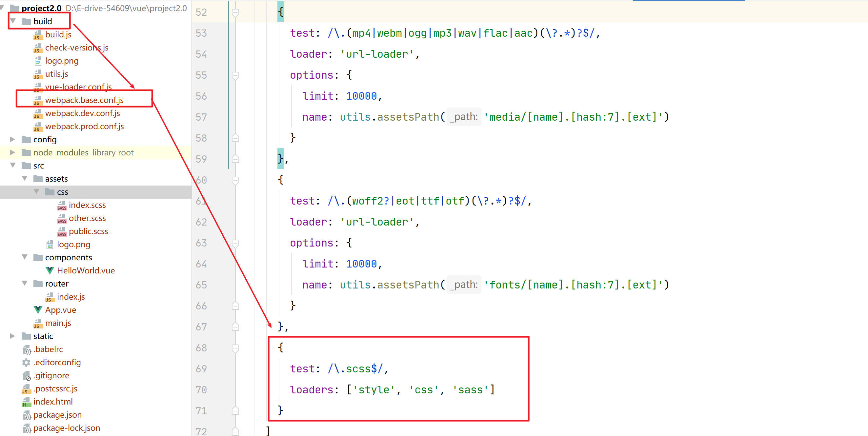Click the index.html file icon
The width and height of the screenshot is (868, 436).
click(26, 402)
